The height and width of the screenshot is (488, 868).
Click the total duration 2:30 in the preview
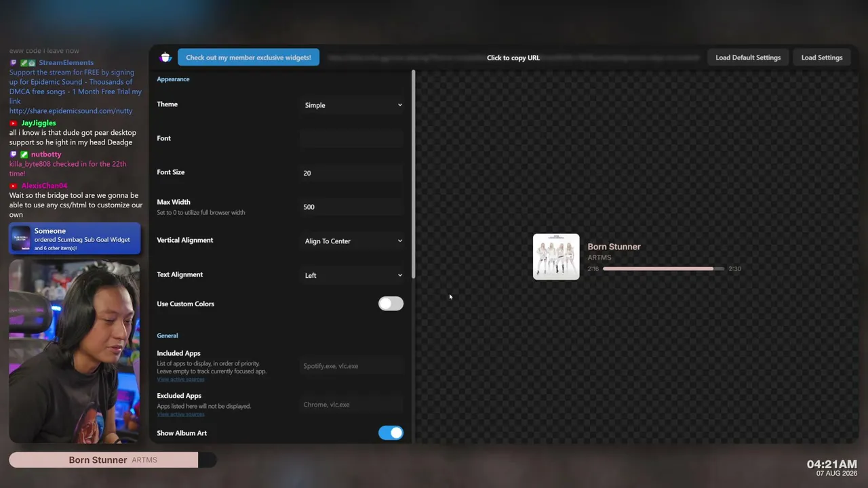pos(734,269)
